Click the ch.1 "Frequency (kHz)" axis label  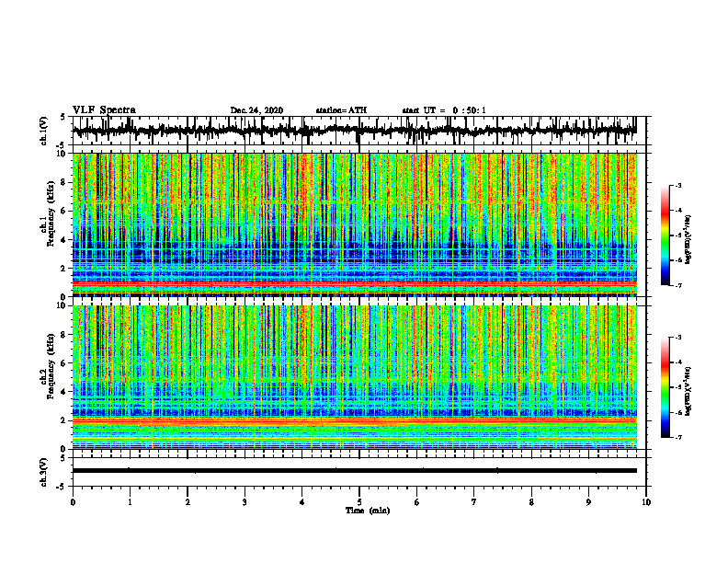51,213
